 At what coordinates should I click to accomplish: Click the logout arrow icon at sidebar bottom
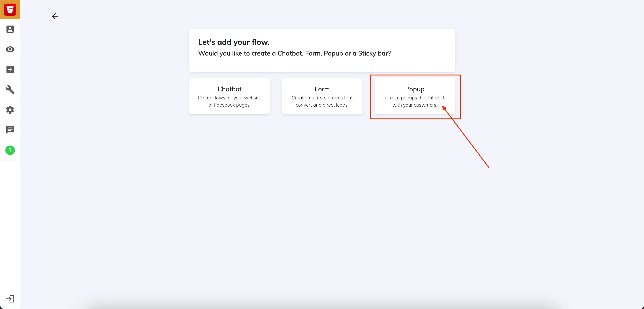[x=10, y=299]
